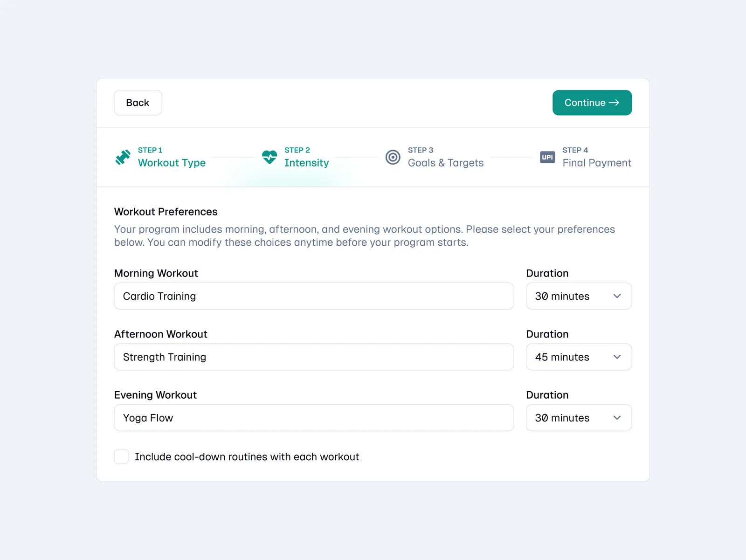The height and width of the screenshot is (560, 746).
Task: Select the Final Payment step
Action: coord(596,163)
